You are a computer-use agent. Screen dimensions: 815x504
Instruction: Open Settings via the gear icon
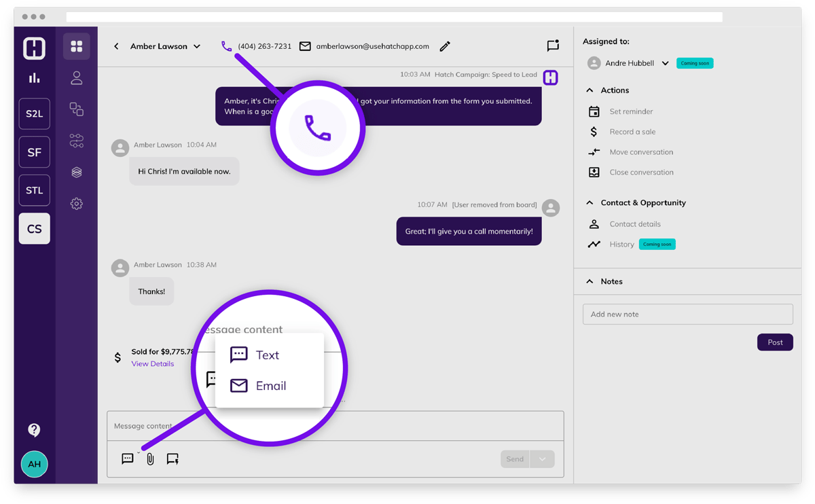[76, 203]
